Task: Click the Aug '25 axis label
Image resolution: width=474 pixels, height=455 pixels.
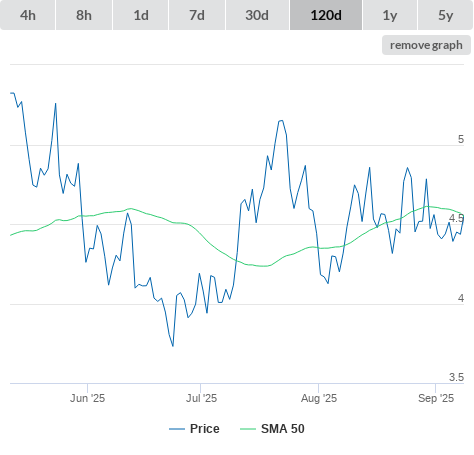Action: [319, 398]
